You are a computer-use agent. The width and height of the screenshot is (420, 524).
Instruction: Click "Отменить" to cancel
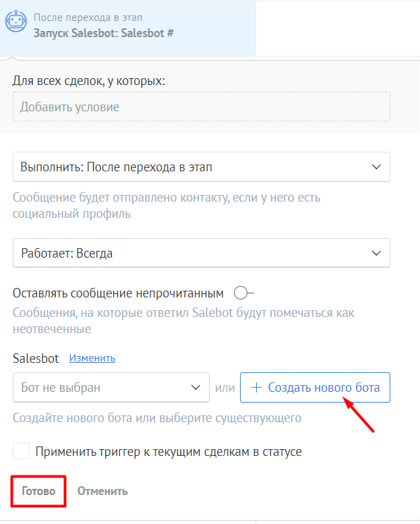pos(102,491)
